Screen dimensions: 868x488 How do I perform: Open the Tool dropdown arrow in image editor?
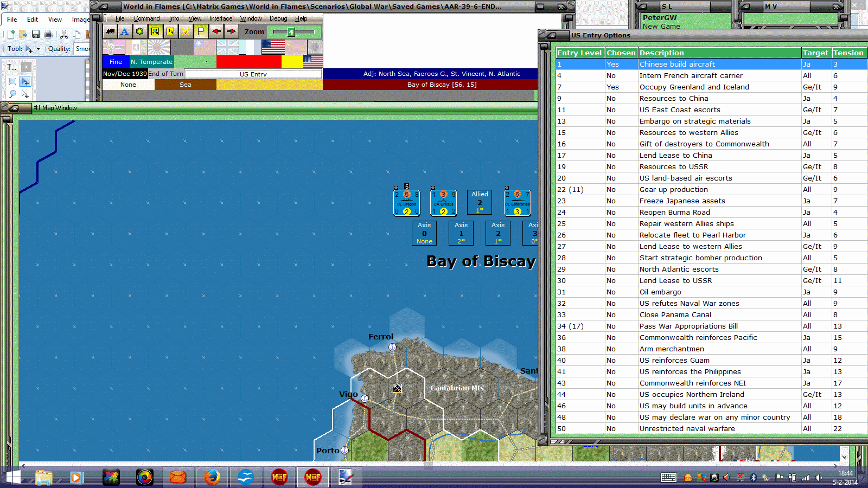pyautogui.click(x=38, y=49)
